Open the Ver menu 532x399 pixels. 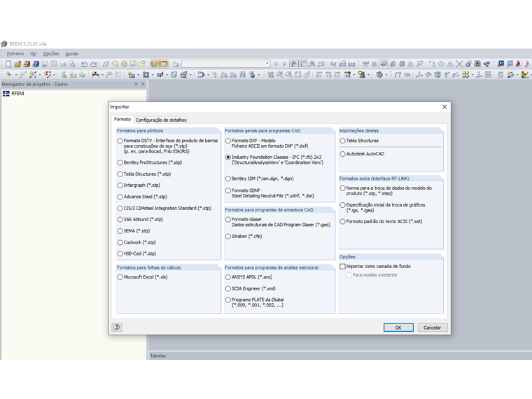(x=34, y=54)
